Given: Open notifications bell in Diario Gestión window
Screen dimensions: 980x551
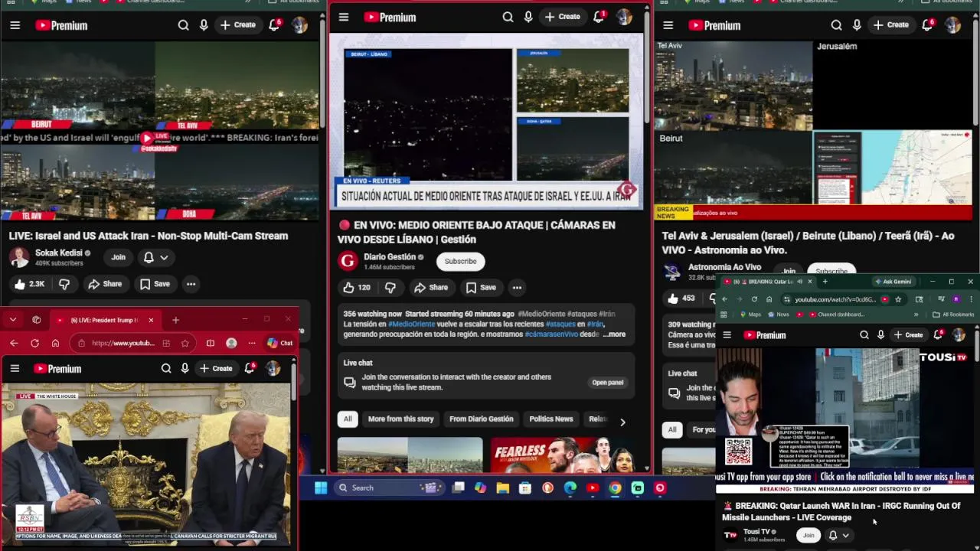Looking at the screenshot, I should 599,17.
